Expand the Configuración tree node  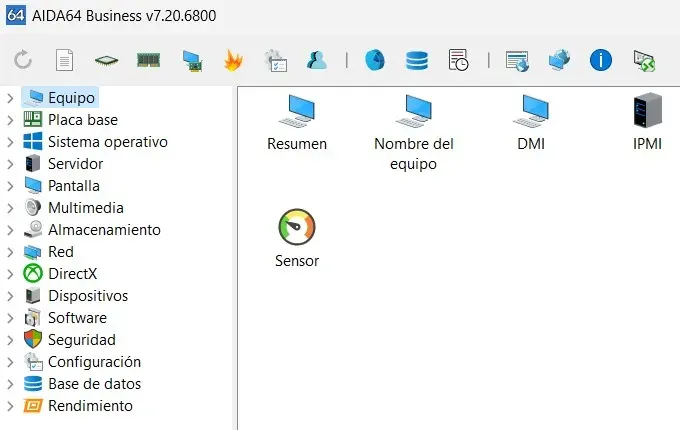(x=10, y=362)
